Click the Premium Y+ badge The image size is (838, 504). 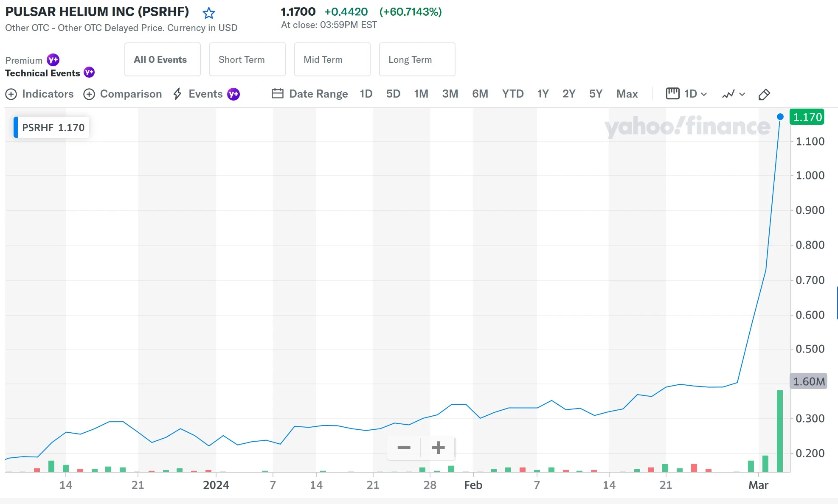53,60
